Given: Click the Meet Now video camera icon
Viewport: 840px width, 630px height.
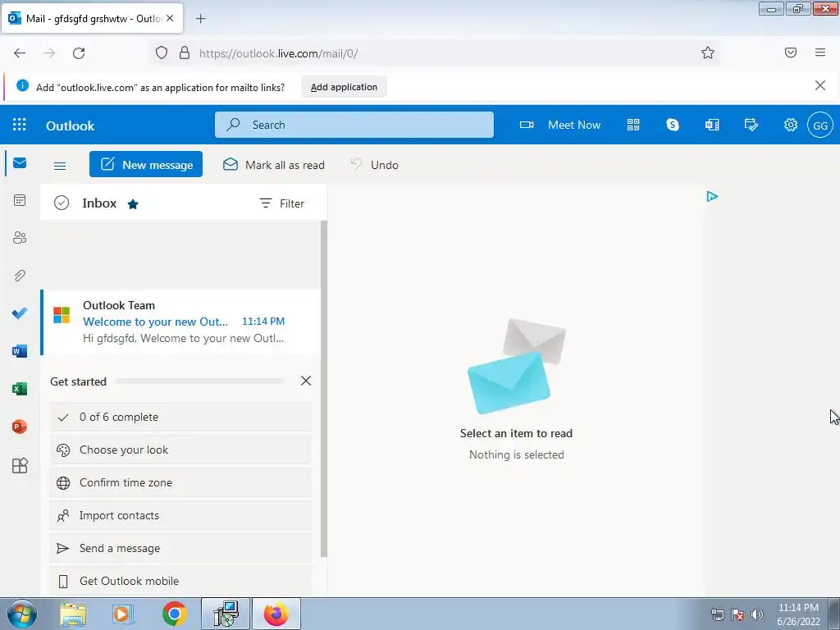Looking at the screenshot, I should click(x=527, y=125).
